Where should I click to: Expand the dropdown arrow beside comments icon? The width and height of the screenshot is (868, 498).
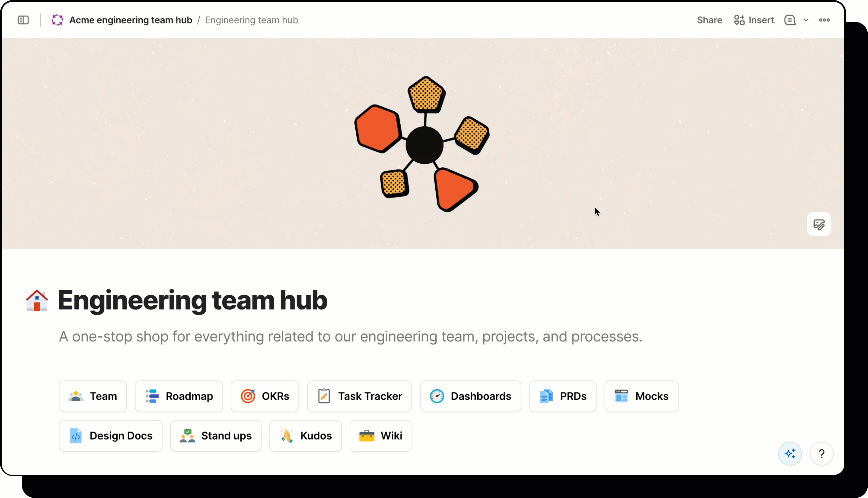(x=806, y=20)
